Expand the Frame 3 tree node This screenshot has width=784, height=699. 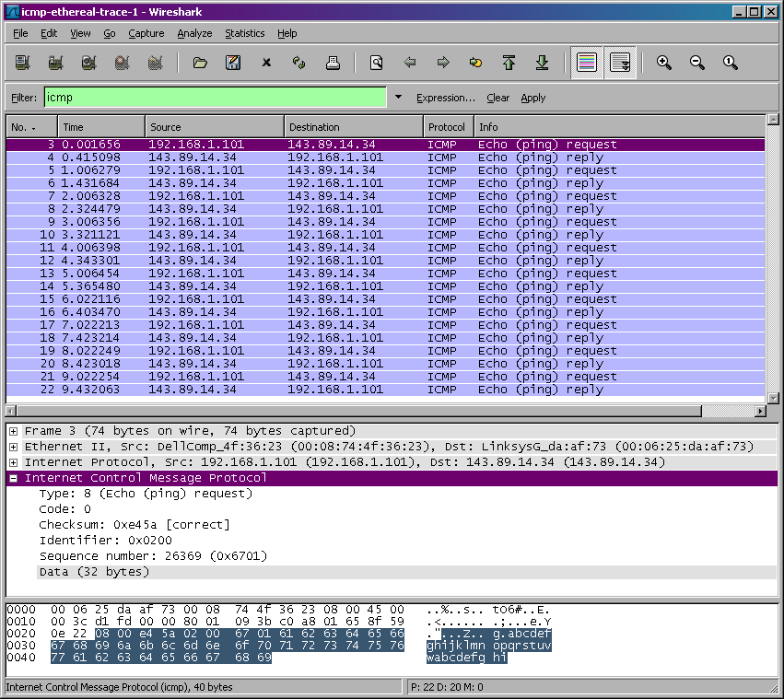click(x=14, y=431)
